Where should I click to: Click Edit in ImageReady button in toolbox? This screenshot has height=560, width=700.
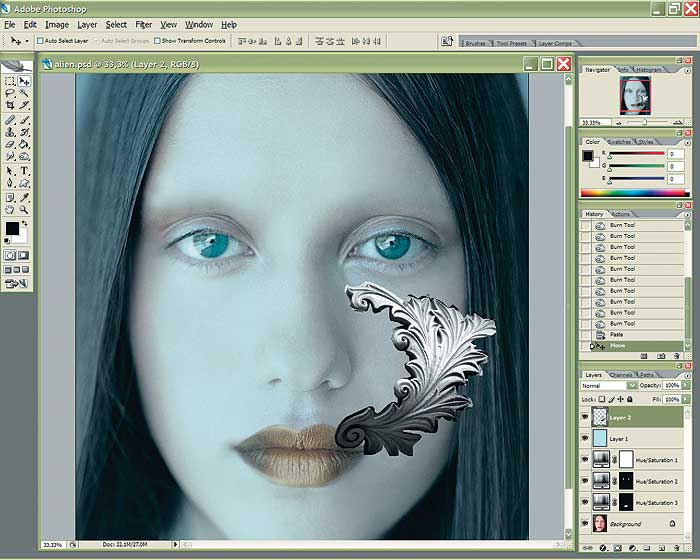click(x=16, y=284)
